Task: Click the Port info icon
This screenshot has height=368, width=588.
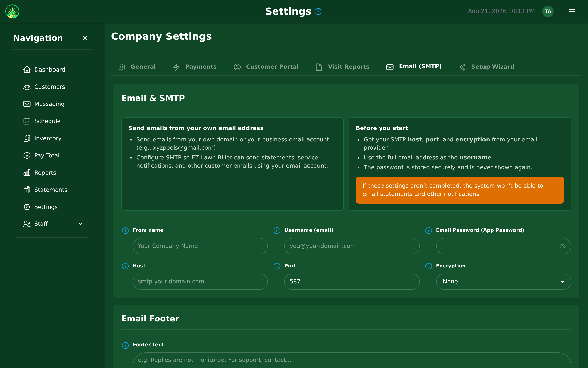Action: click(277, 266)
